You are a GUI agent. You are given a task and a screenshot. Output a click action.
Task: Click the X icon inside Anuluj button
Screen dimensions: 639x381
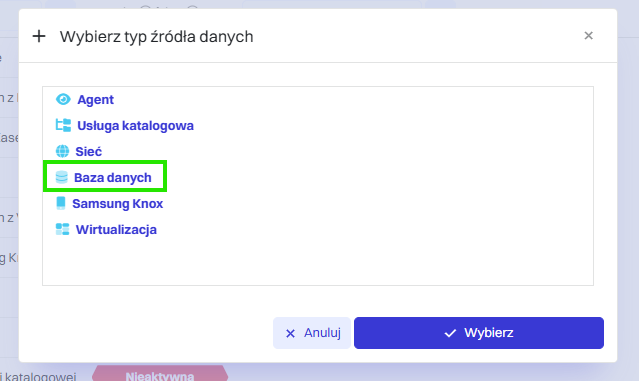[x=290, y=334]
